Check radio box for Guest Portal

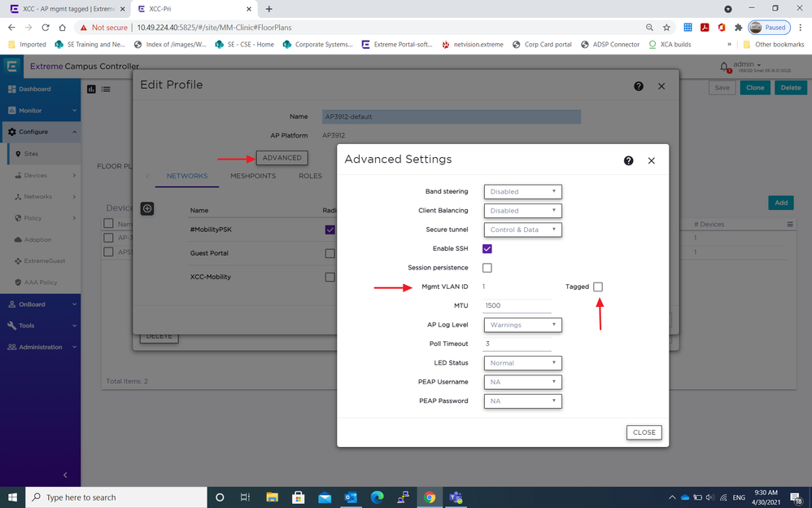[330, 253]
